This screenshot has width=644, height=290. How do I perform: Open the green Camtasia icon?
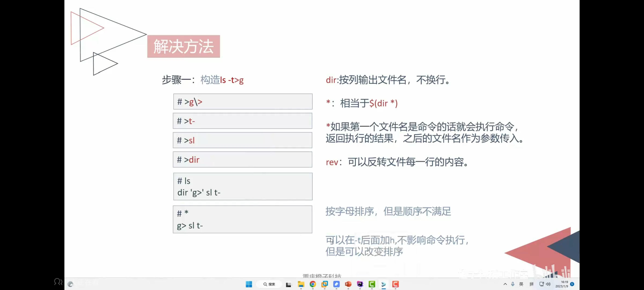tap(372, 284)
